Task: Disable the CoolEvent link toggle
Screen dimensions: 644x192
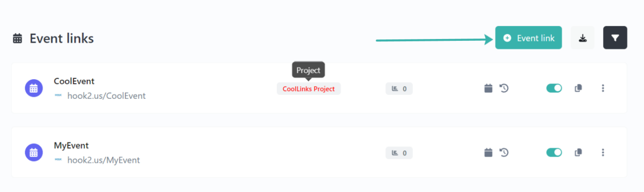Action: 554,88
